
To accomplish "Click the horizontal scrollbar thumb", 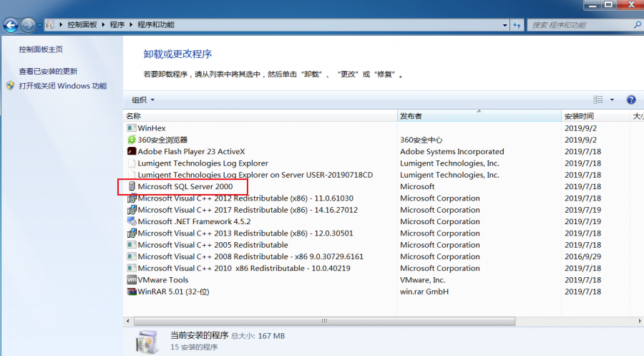I will click(x=324, y=321).
